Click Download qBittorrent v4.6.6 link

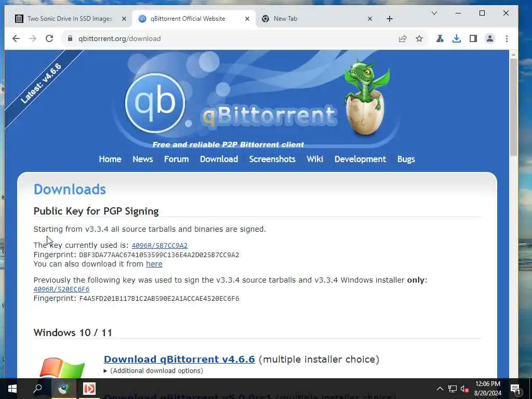179,359
